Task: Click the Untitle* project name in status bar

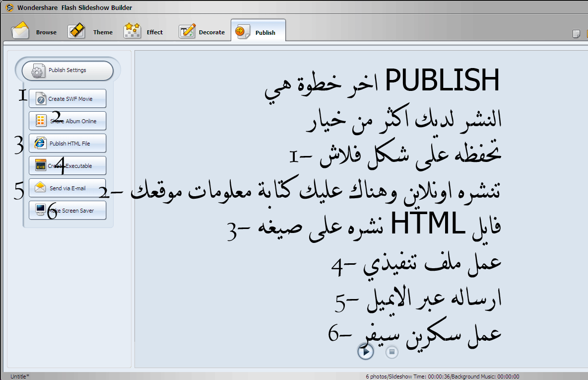Action: (x=19, y=376)
